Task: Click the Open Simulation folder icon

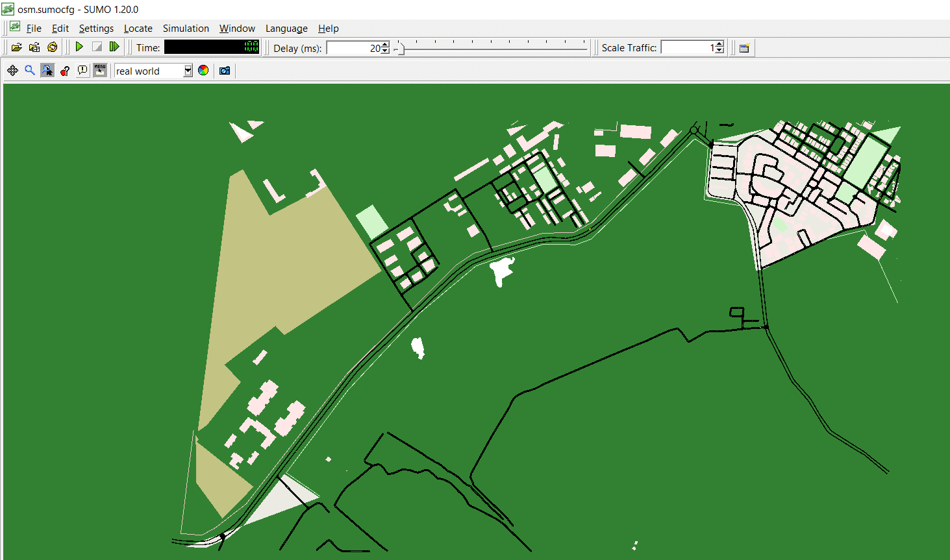Action: click(x=17, y=47)
